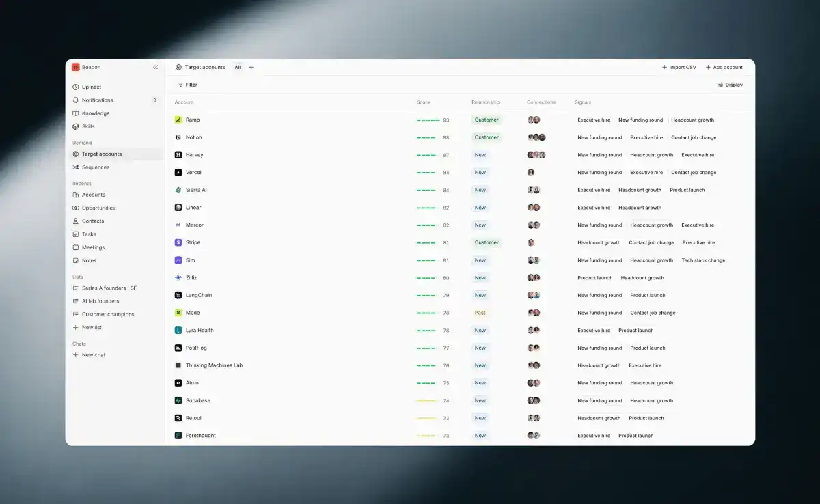Click the Account column header
This screenshot has height=504, width=820.
184,102
